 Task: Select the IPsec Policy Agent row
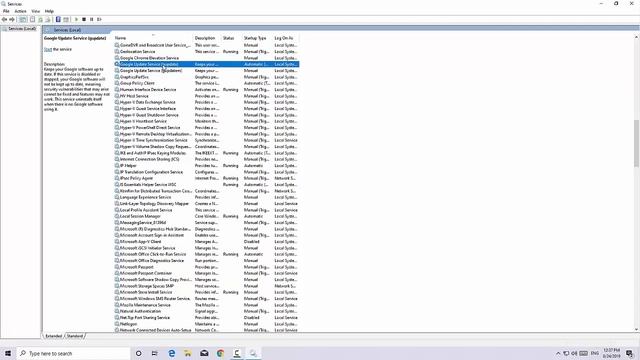click(x=207, y=178)
